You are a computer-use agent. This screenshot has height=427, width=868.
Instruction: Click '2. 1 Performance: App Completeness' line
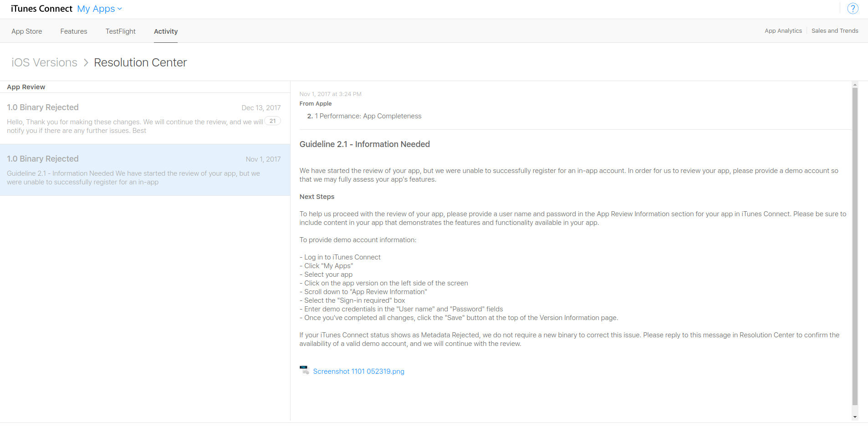click(x=364, y=116)
